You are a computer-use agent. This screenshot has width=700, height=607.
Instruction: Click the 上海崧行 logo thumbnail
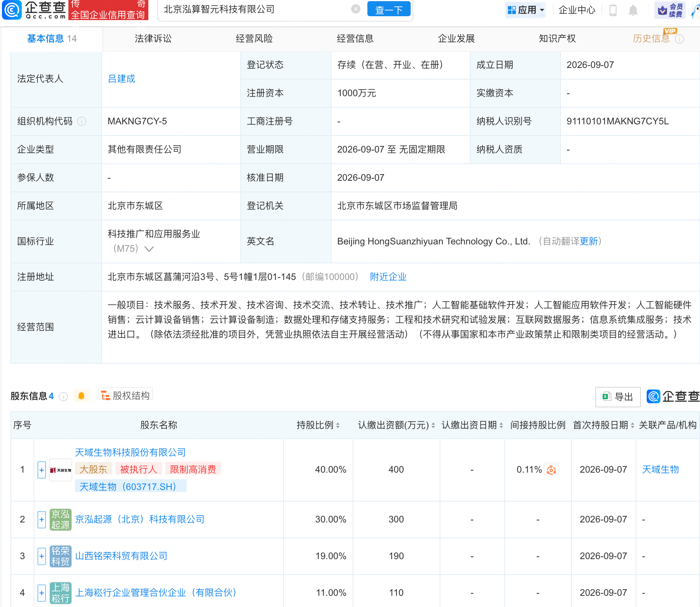tap(61, 593)
